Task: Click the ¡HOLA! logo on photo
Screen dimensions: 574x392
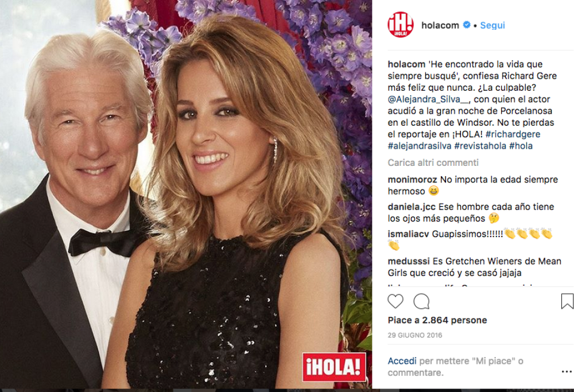Action: (x=334, y=367)
